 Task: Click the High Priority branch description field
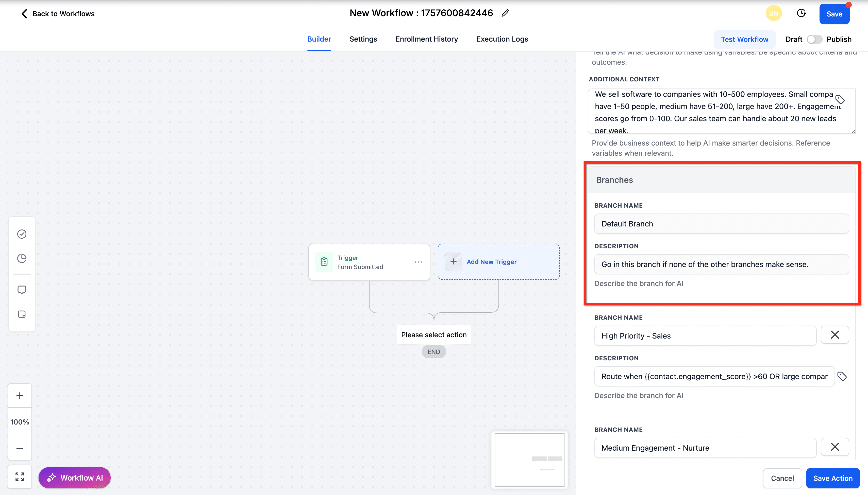pyautogui.click(x=714, y=376)
